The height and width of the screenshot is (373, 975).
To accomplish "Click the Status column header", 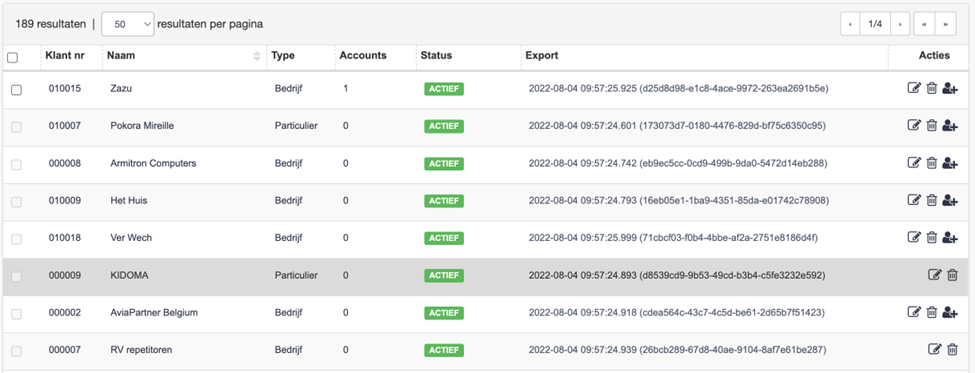I will 436,55.
